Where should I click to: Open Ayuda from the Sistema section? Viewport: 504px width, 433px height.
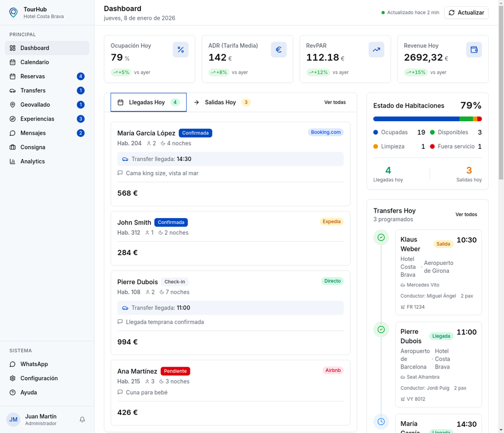click(31, 392)
